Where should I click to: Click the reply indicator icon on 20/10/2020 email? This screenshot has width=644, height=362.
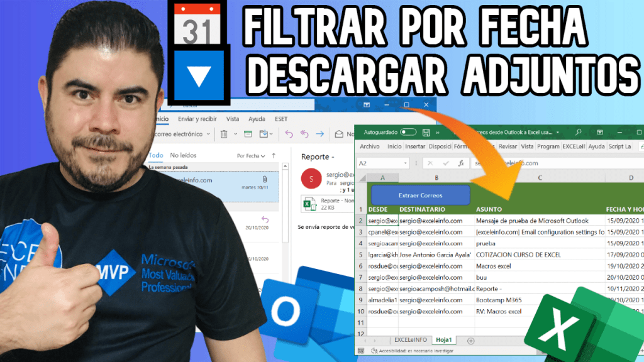point(265,219)
